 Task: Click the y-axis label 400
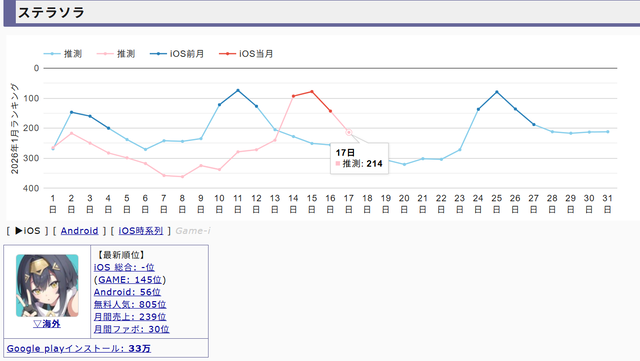31,188
